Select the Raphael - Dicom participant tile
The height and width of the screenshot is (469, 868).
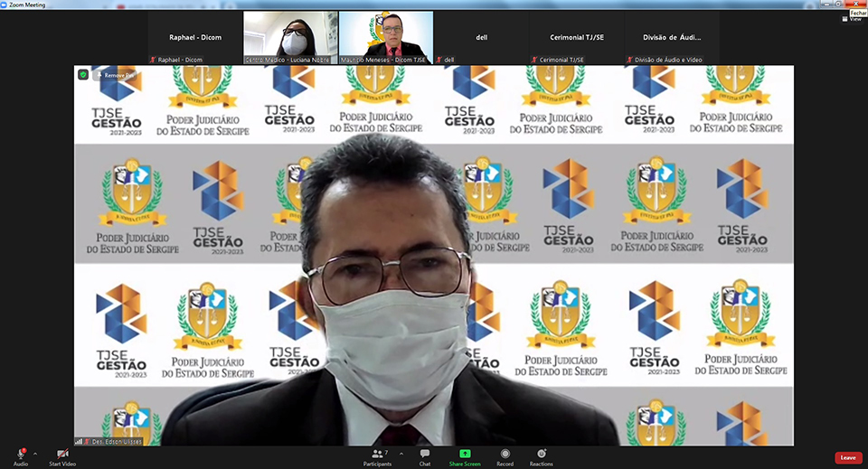coord(195,37)
